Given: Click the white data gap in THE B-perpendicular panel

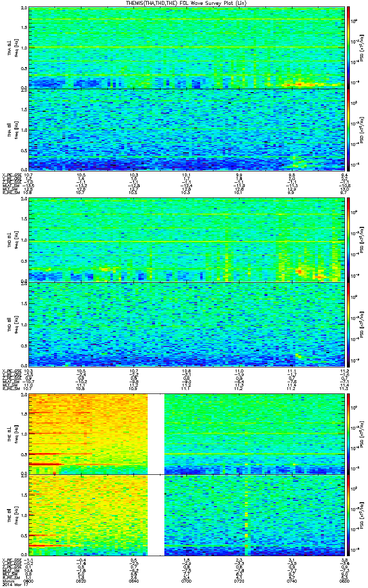Looking at the screenshot, I should (156, 433).
